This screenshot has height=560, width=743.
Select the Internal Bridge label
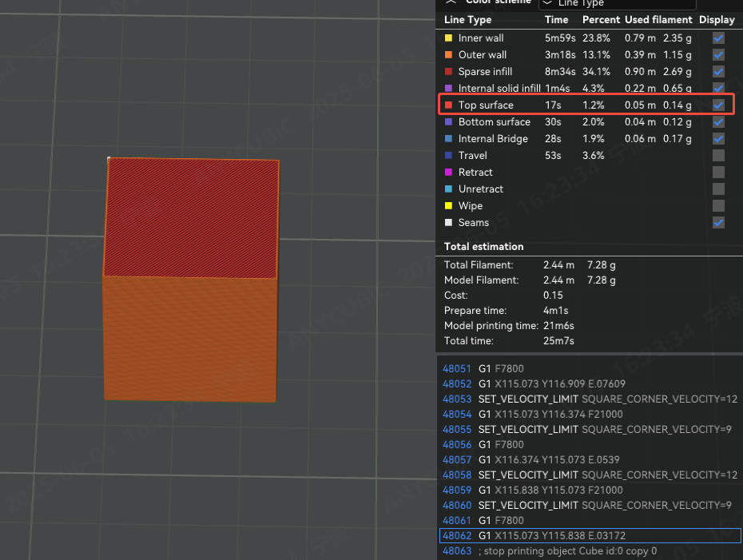(493, 139)
